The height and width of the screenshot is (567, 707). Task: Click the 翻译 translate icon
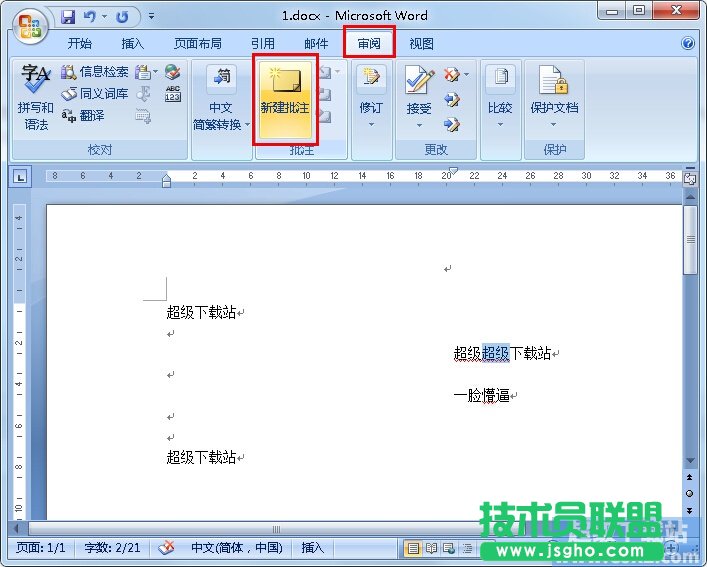coord(83,115)
